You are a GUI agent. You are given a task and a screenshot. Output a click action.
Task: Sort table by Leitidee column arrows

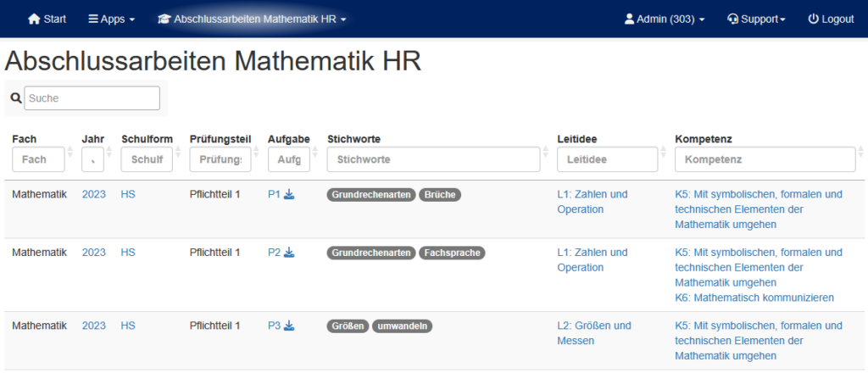[x=664, y=152]
